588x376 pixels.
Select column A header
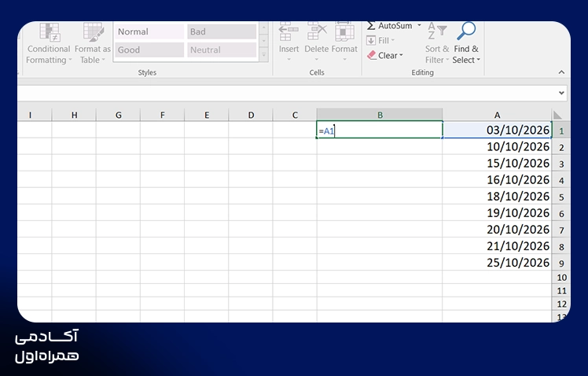pos(497,115)
